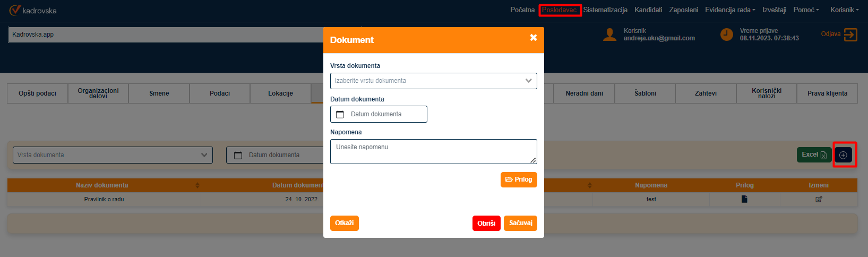Open the Vrsta dokumenta filter dropdown
The image size is (868, 257).
[113, 155]
